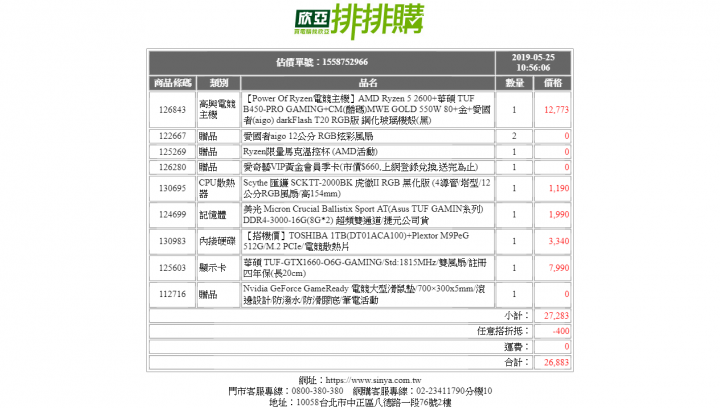Click the 內接硬碟 category cell
720x408 pixels.
217,241
